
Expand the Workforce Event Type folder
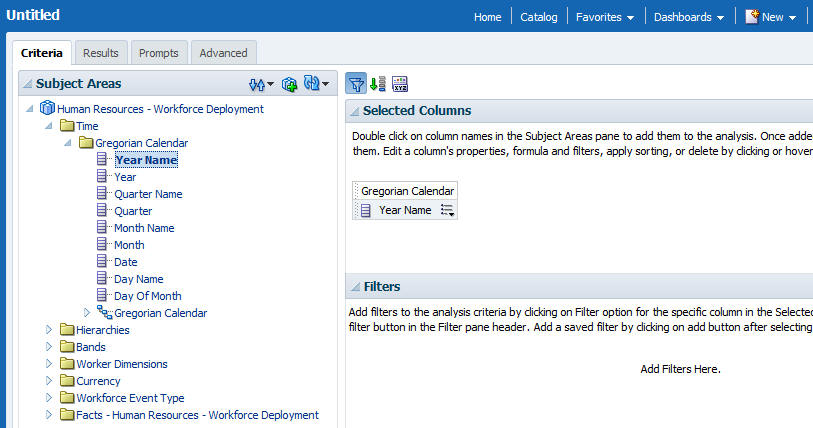tap(49, 397)
